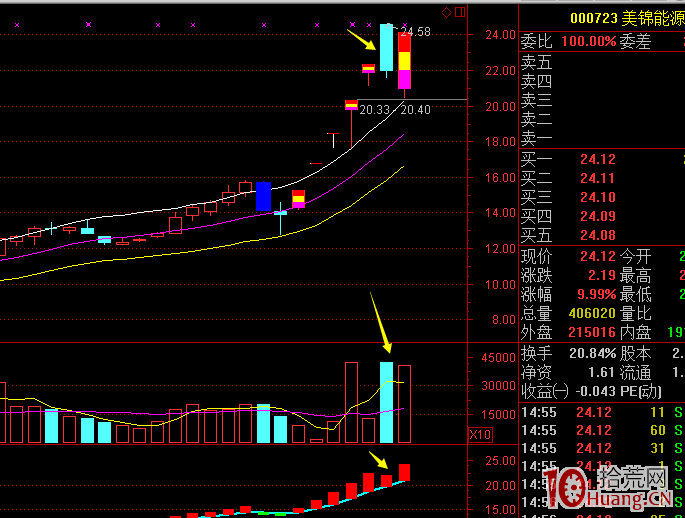
Task: Click the 现价 value 24.12
Action: click(598, 256)
